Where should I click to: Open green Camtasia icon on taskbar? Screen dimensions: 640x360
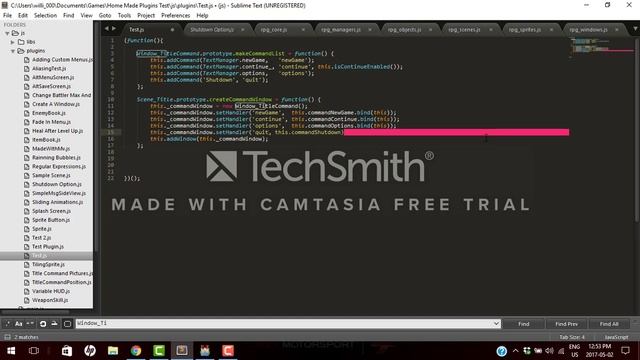tap(159, 351)
